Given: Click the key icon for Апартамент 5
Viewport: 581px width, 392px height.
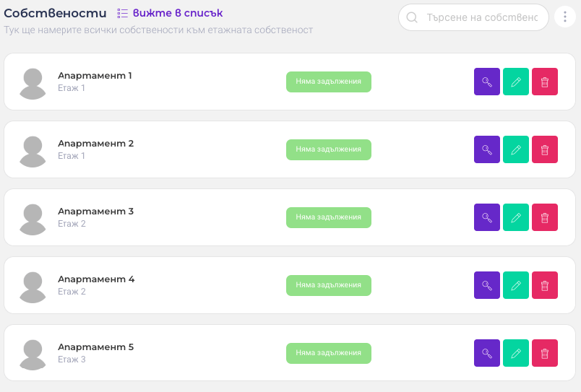Looking at the screenshot, I should pyautogui.click(x=487, y=353).
